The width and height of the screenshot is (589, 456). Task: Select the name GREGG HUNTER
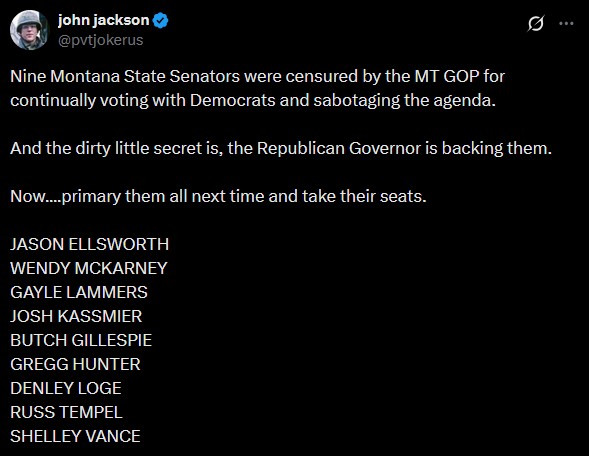point(75,364)
